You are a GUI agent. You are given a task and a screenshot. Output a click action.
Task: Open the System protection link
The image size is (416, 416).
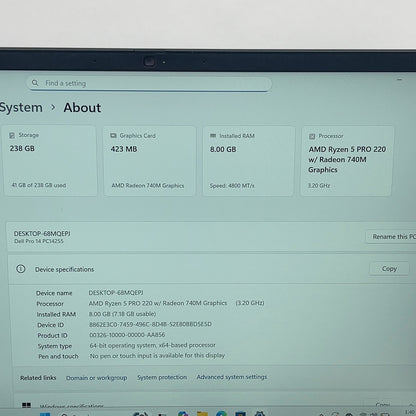click(162, 377)
